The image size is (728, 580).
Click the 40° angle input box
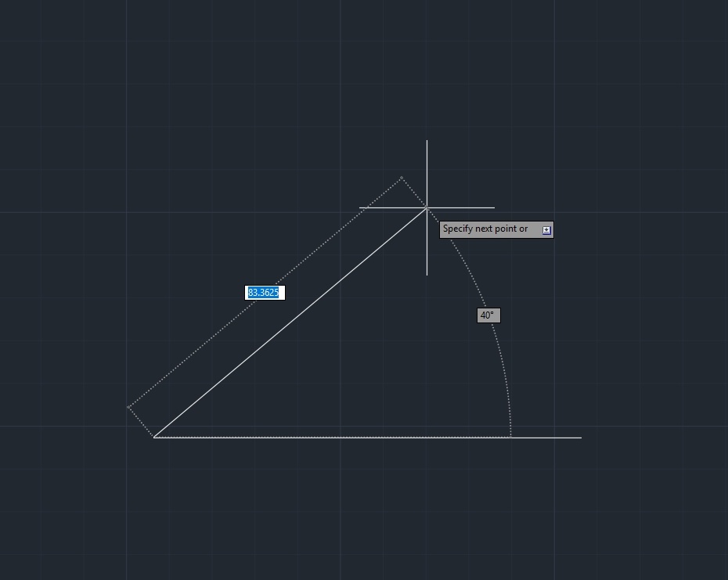488,315
